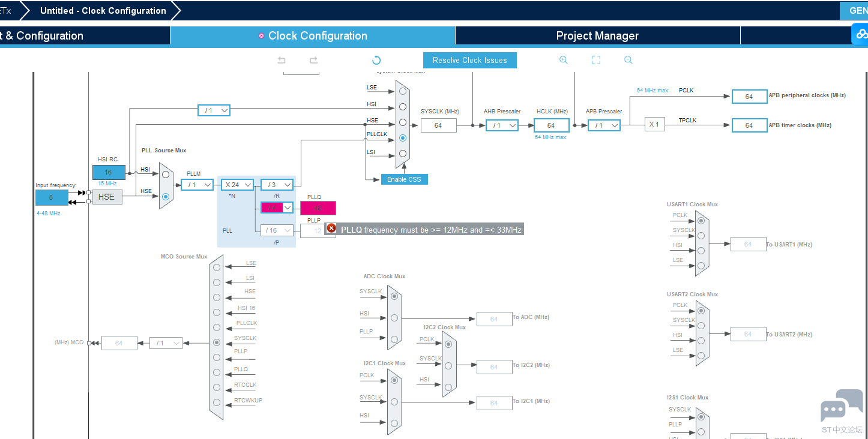Click the pink PLLQ frequency value box

[x=318, y=208]
